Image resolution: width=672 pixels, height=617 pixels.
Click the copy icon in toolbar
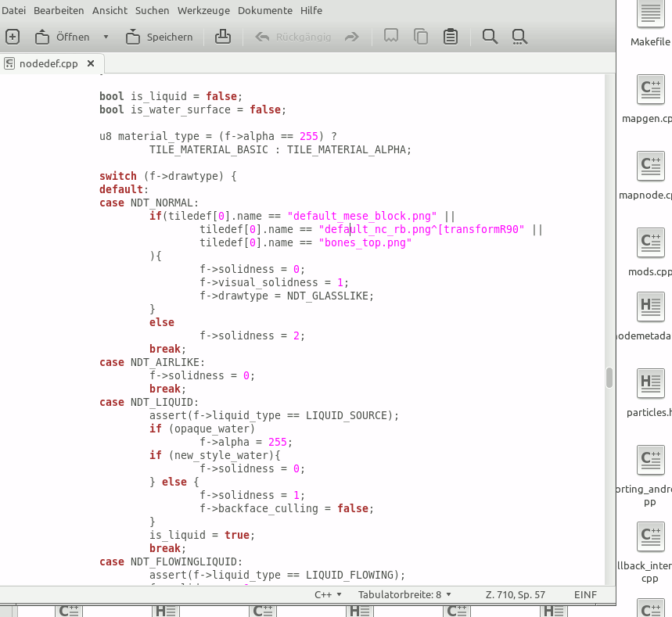click(421, 37)
